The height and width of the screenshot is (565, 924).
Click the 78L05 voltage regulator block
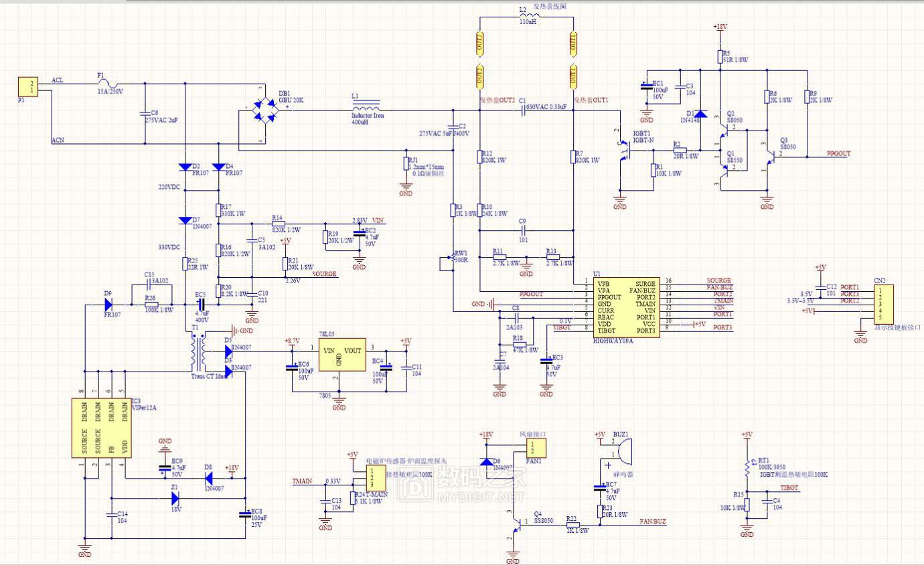pos(341,355)
